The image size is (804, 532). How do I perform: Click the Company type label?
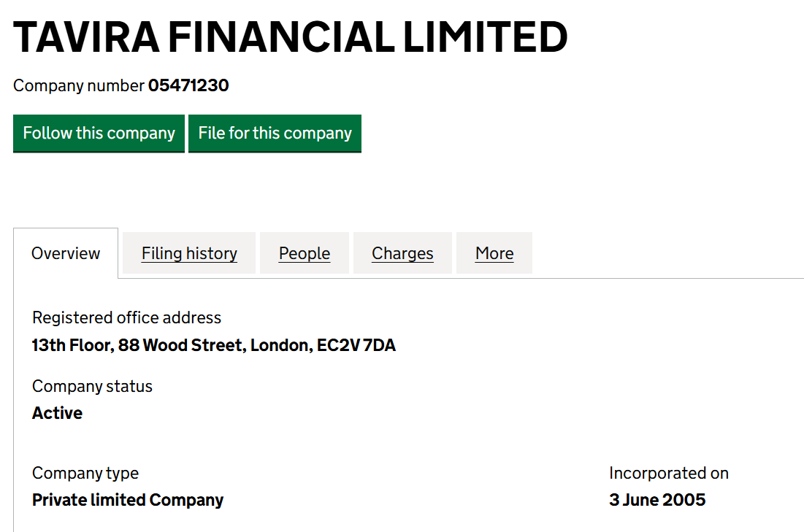click(x=85, y=473)
